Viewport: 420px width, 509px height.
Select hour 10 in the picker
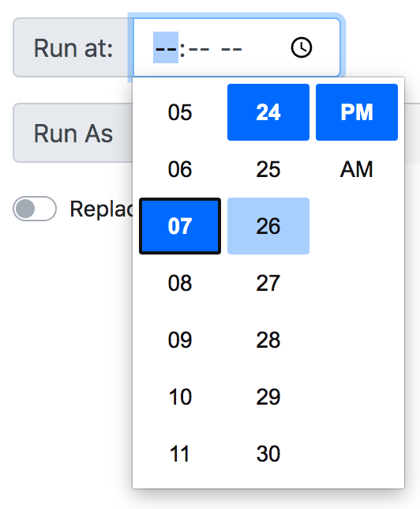point(180,397)
